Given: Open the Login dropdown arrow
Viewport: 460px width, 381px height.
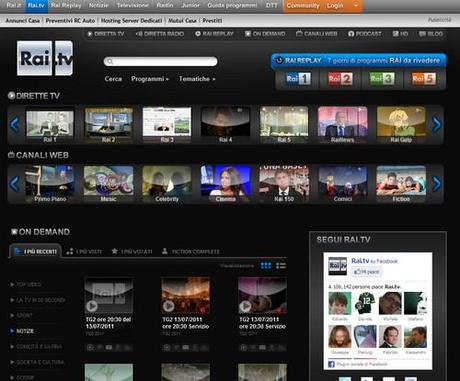Looking at the screenshot, I should pos(356,6).
